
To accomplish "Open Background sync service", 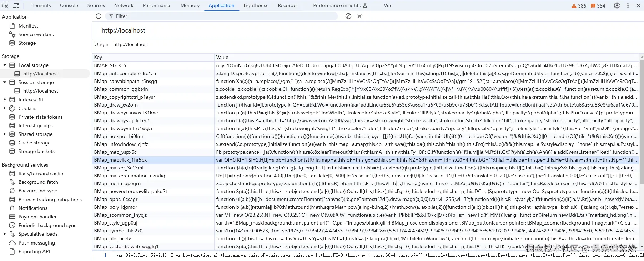I will click(x=37, y=191).
